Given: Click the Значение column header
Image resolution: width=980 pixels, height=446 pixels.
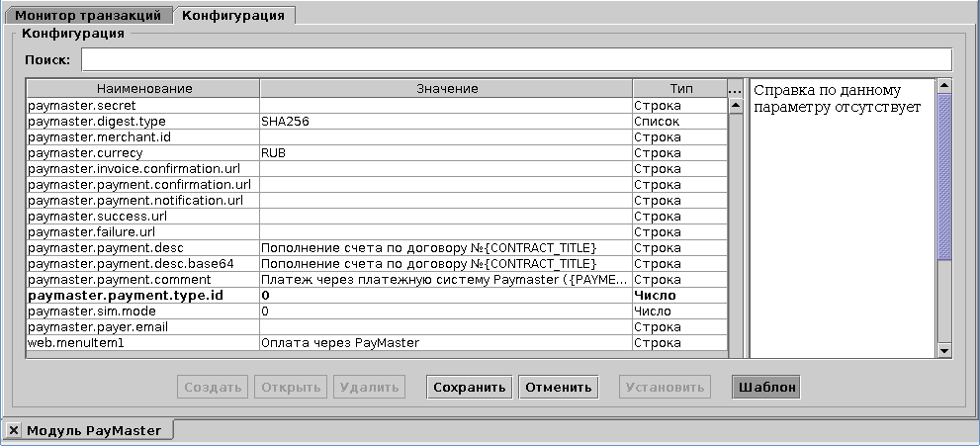Looking at the screenshot, I should [x=446, y=89].
